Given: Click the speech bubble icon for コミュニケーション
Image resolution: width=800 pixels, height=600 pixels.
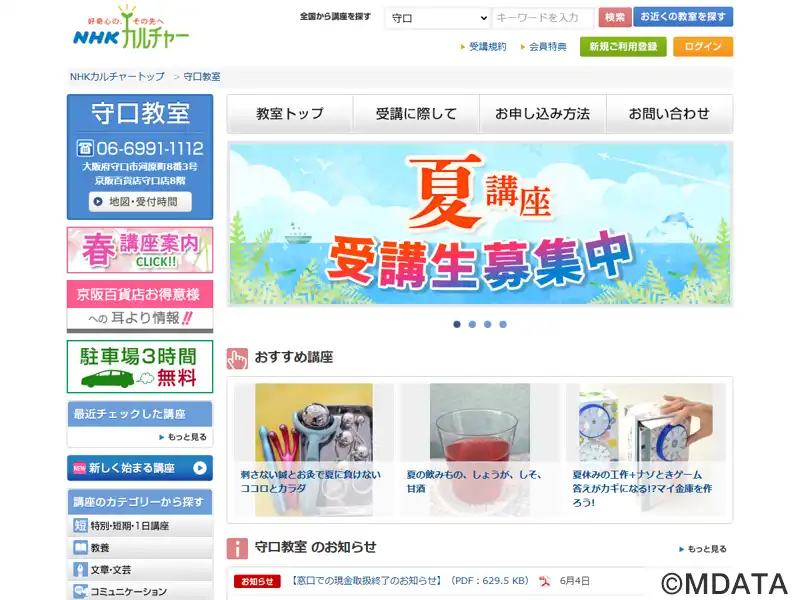Looking at the screenshot, I should 81,591.
